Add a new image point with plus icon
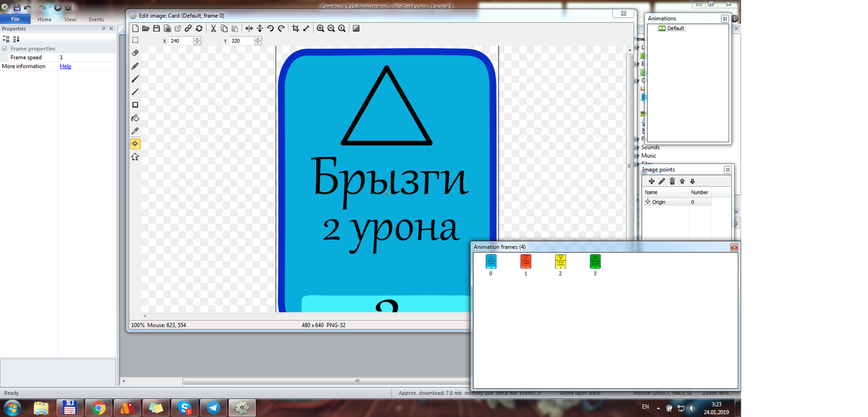868x417 pixels. coord(652,181)
